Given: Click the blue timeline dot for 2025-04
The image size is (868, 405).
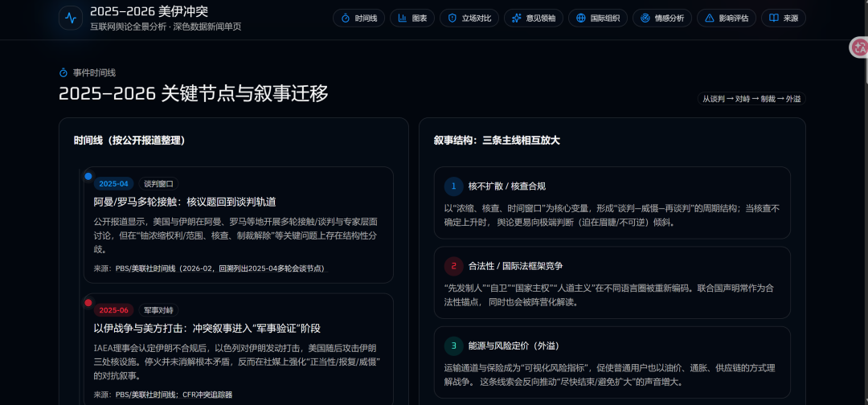Looking at the screenshot, I should click(x=88, y=177).
